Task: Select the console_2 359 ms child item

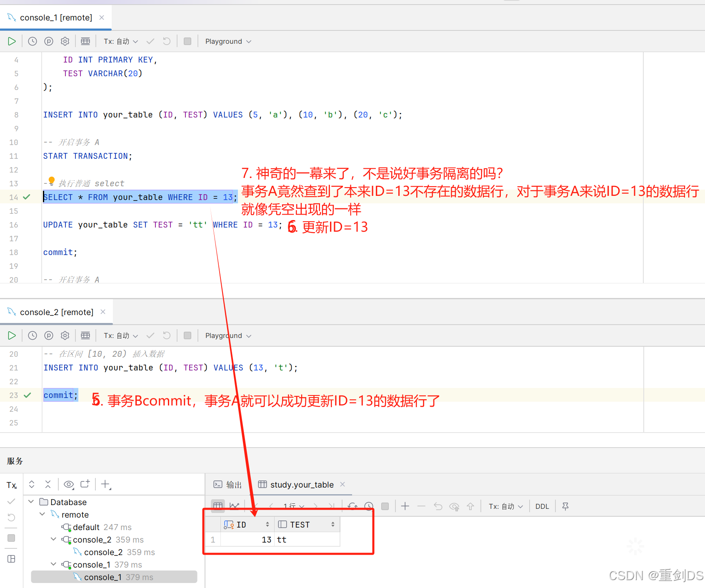Action: [114, 552]
